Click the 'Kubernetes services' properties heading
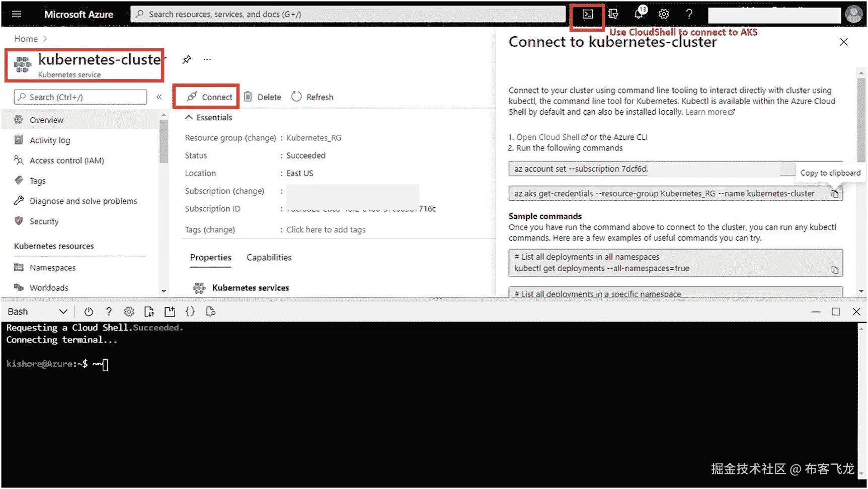Screen dimensions: 868x489 pyautogui.click(x=251, y=288)
